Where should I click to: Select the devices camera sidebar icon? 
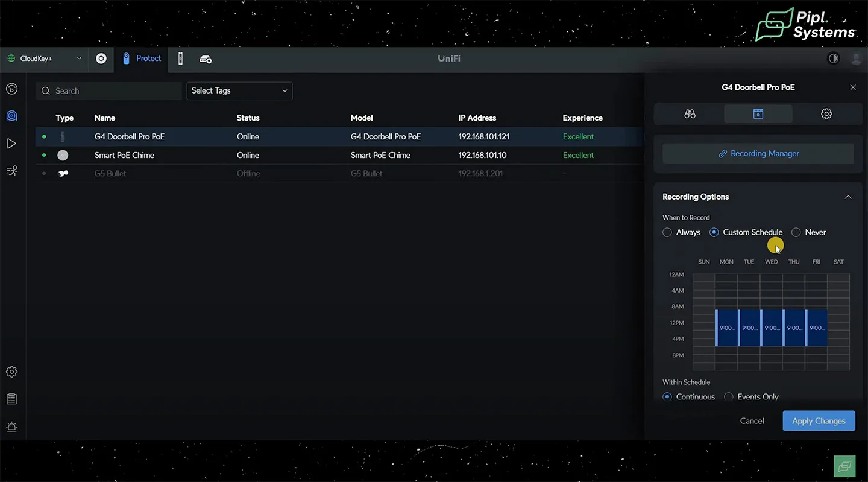(x=11, y=116)
